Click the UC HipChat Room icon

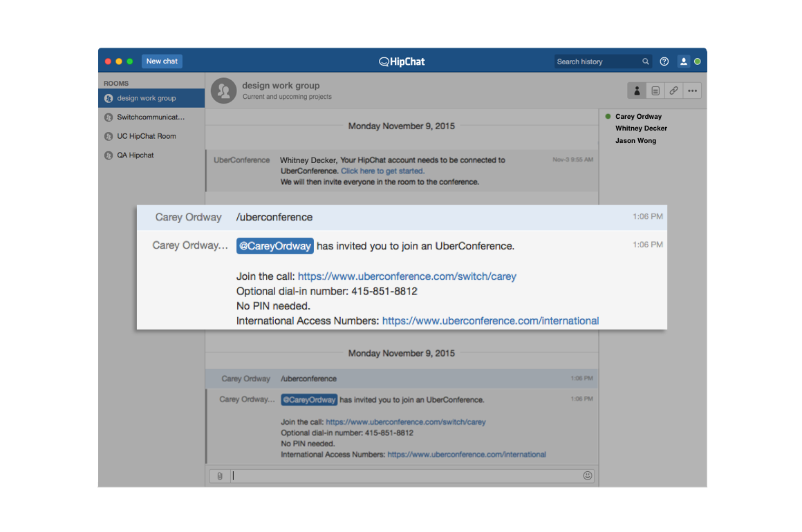click(109, 136)
